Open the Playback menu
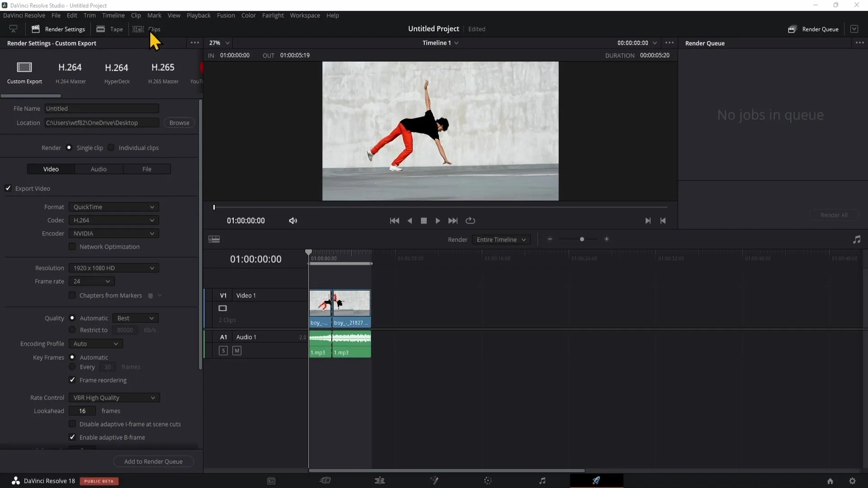868x488 pixels. pos(198,15)
